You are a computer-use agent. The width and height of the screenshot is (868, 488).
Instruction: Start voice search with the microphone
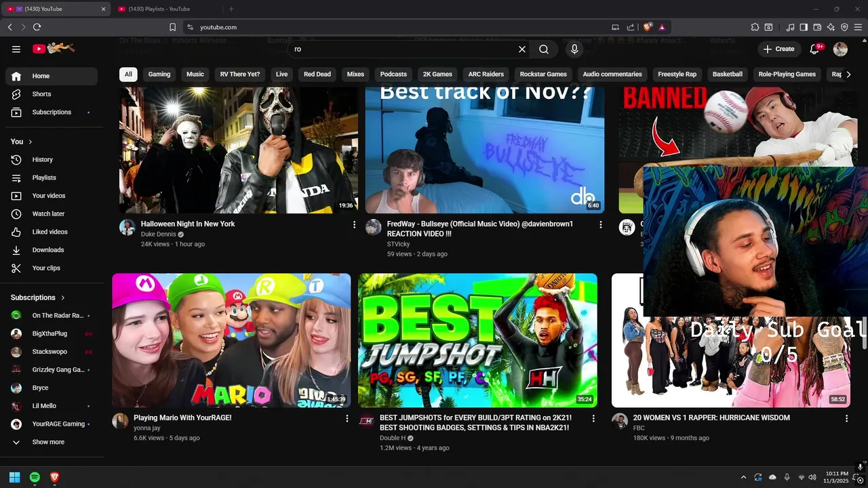[574, 49]
